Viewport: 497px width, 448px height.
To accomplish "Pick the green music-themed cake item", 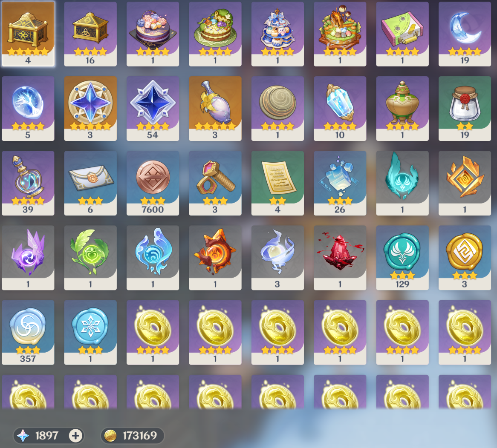I will (215, 34).
